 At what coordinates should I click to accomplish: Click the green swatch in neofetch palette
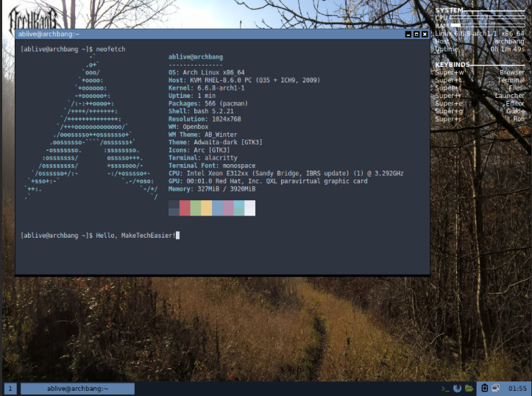[x=196, y=208]
